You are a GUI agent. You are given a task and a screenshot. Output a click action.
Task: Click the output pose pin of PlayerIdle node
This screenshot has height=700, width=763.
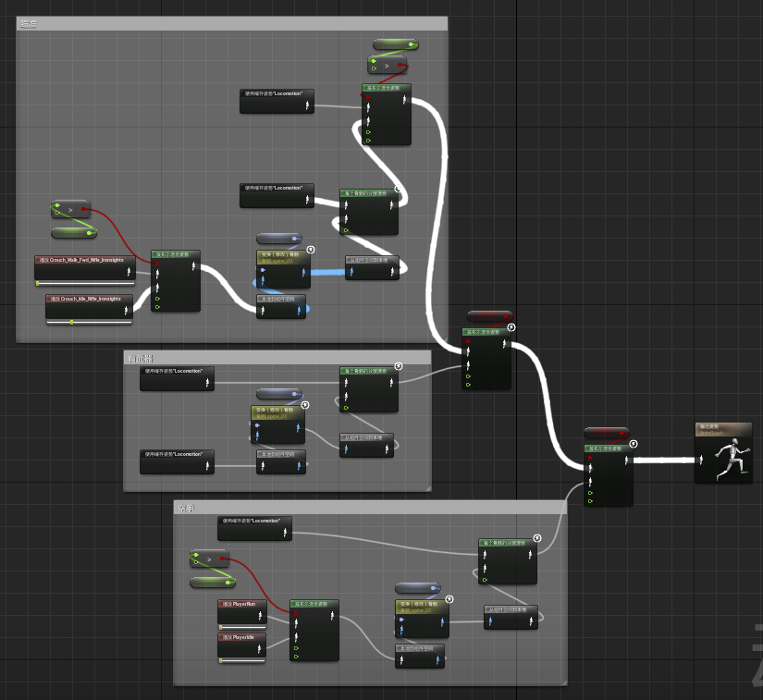[260, 648]
